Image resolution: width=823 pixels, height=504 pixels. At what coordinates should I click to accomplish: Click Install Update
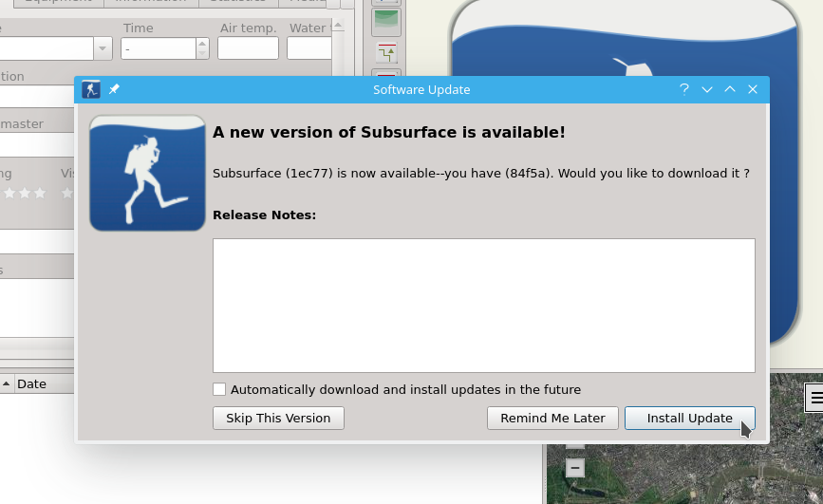(690, 418)
